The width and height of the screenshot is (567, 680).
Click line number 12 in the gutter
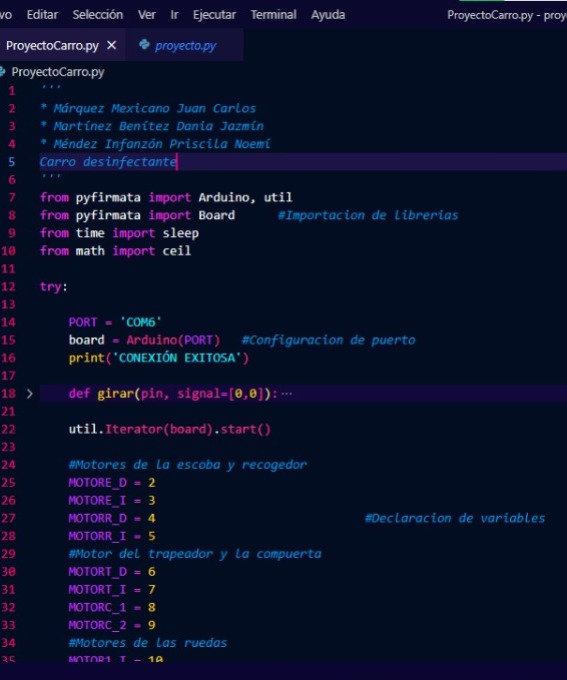[x=8, y=287]
